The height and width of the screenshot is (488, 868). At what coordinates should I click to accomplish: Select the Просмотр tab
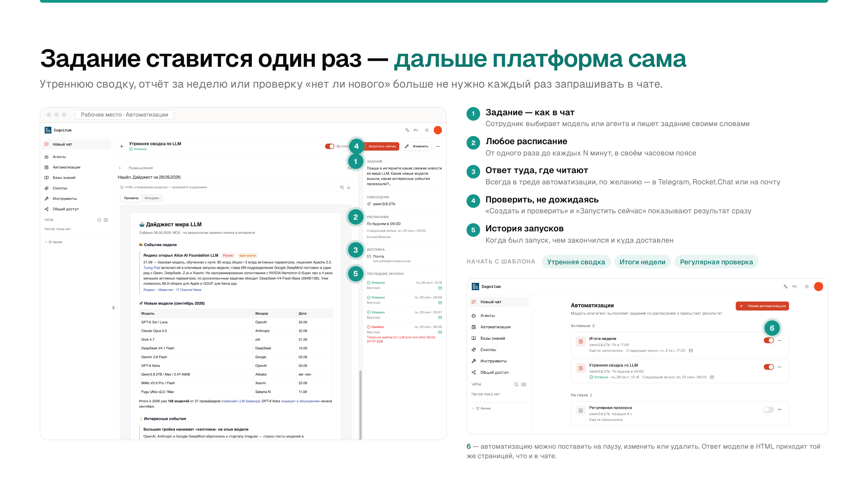click(x=131, y=198)
